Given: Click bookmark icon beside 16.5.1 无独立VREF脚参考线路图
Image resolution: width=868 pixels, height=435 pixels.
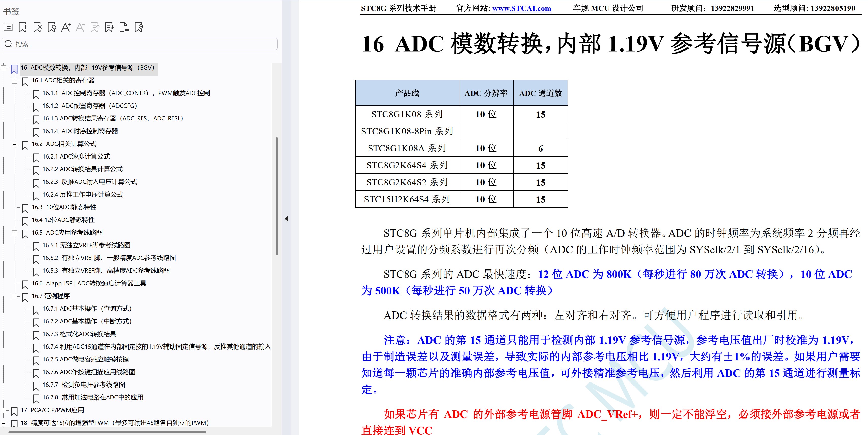Looking at the screenshot, I should [36, 247].
